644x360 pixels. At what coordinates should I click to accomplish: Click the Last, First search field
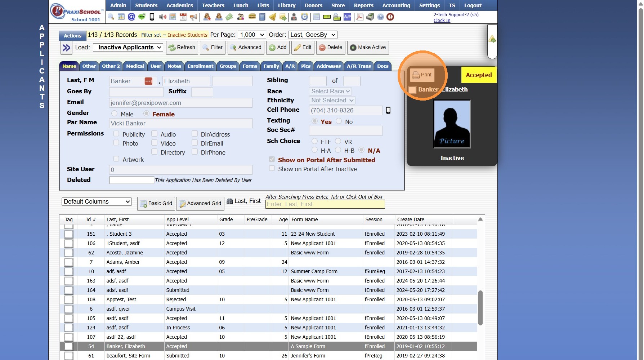[x=325, y=204]
